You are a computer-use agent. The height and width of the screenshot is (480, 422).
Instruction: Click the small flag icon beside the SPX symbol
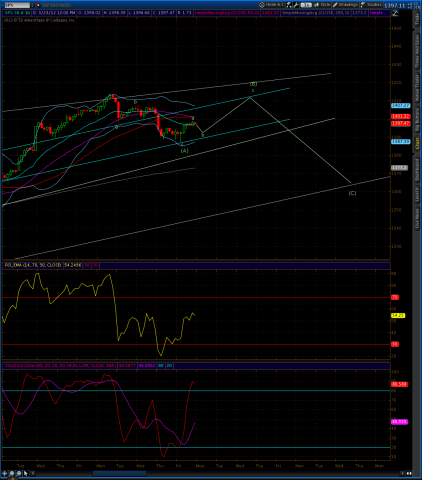tap(37, 5)
